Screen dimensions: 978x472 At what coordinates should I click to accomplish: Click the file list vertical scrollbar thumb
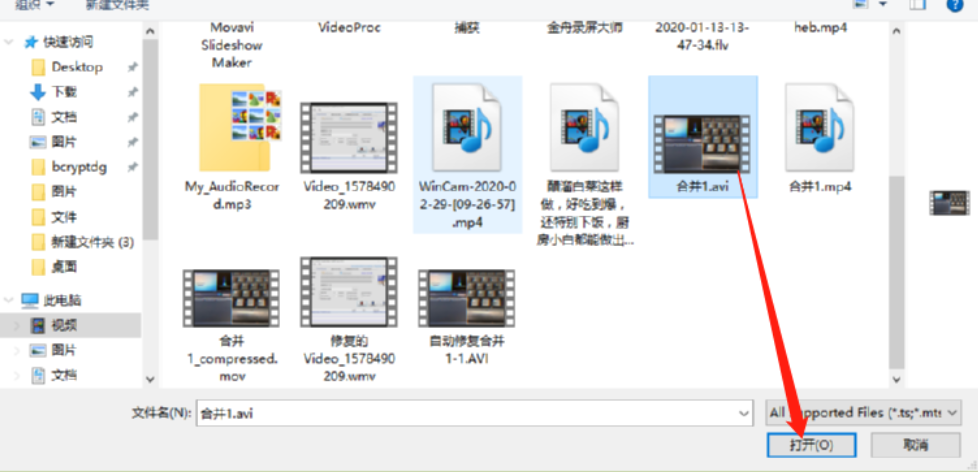click(896, 271)
